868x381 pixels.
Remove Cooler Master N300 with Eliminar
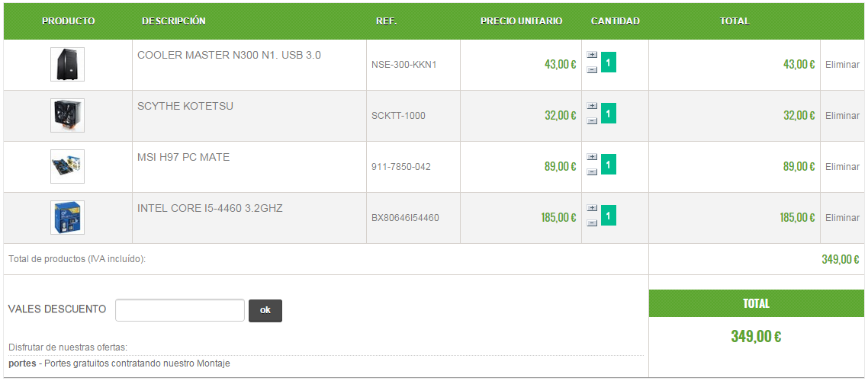[842, 64]
